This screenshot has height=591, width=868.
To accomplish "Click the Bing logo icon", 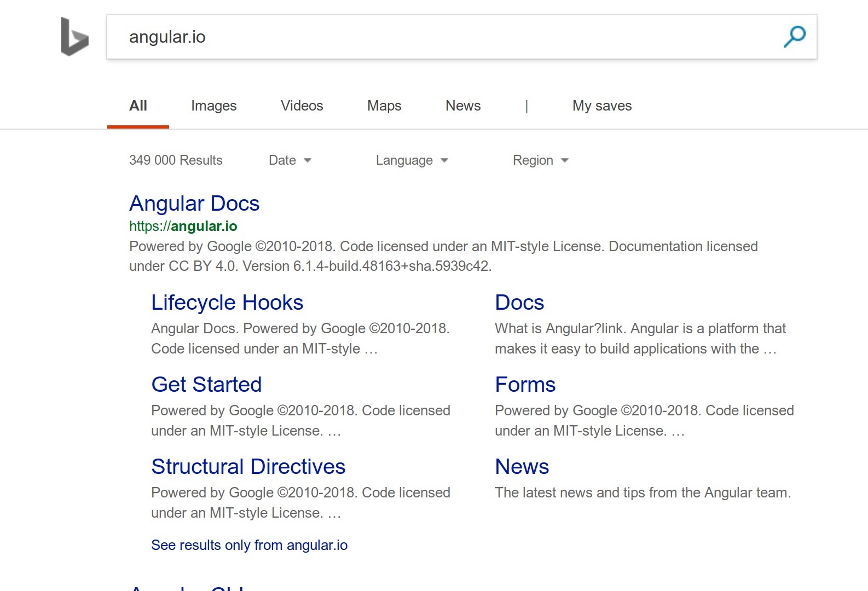I will click(75, 37).
